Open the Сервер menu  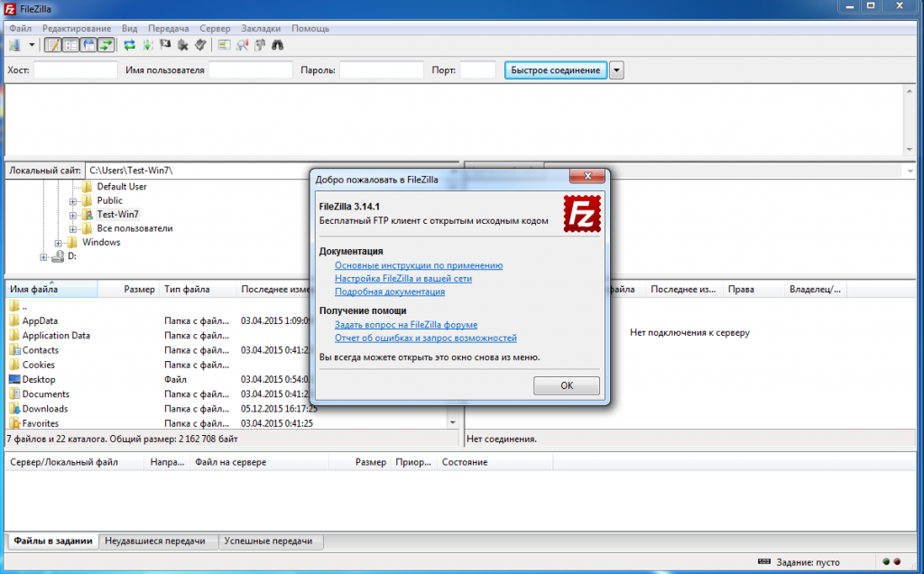click(x=215, y=28)
